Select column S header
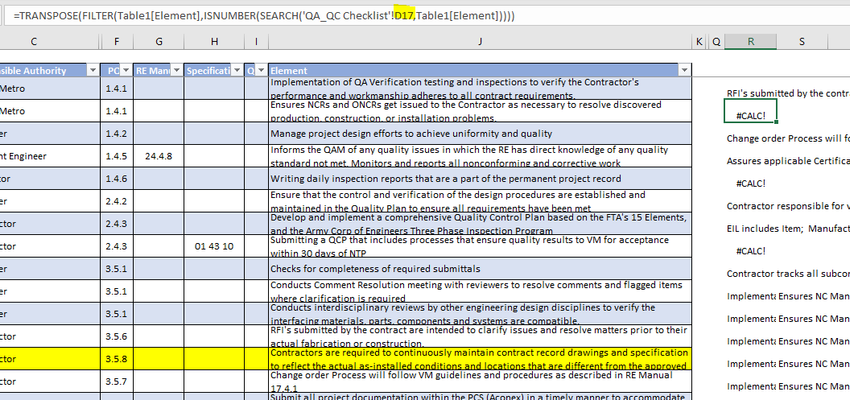Image resolution: width=850 pixels, height=400 pixels. 802,41
